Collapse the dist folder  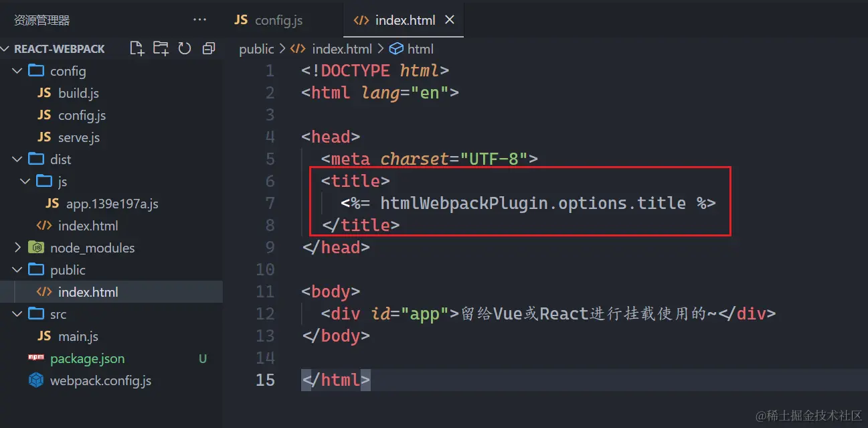(x=17, y=159)
